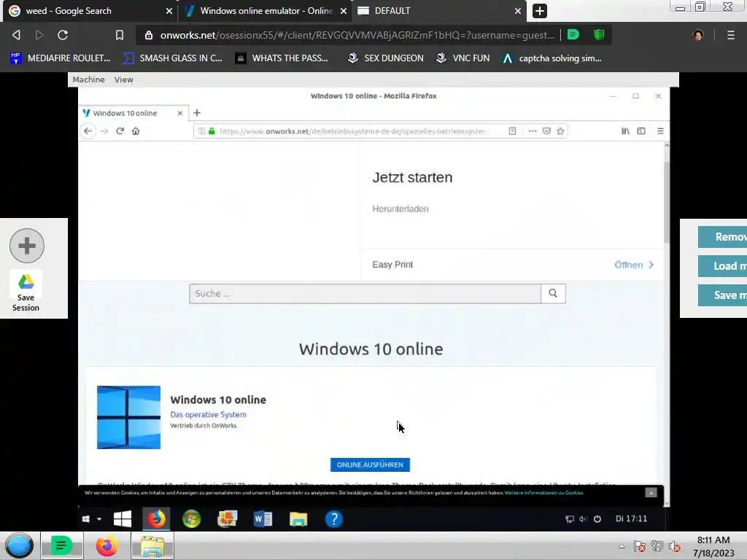Click the Windows 10 logo thumbnail
Viewport: 747px width, 560px height.
128,417
